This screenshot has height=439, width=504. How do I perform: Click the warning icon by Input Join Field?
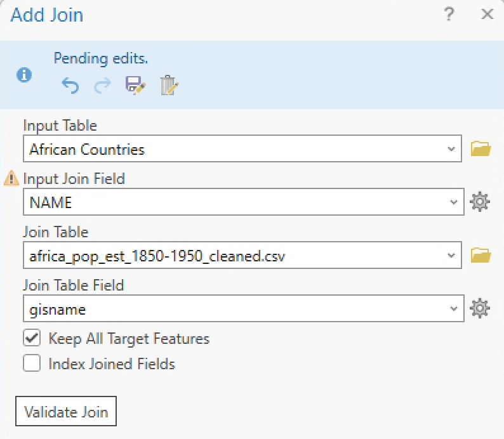(x=11, y=180)
